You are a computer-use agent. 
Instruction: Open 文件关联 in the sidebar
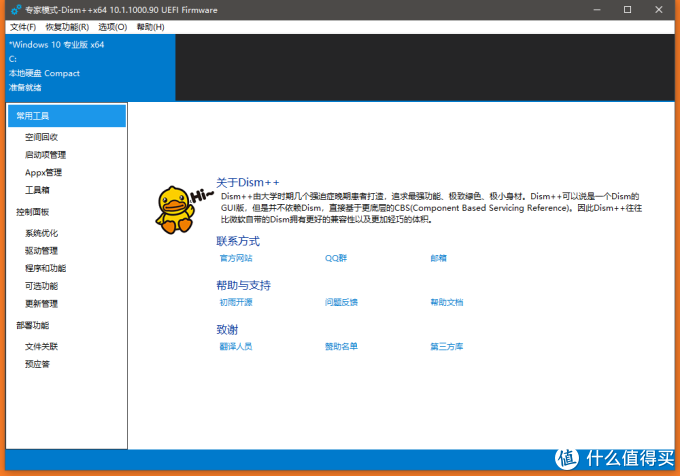click(41, 346)
